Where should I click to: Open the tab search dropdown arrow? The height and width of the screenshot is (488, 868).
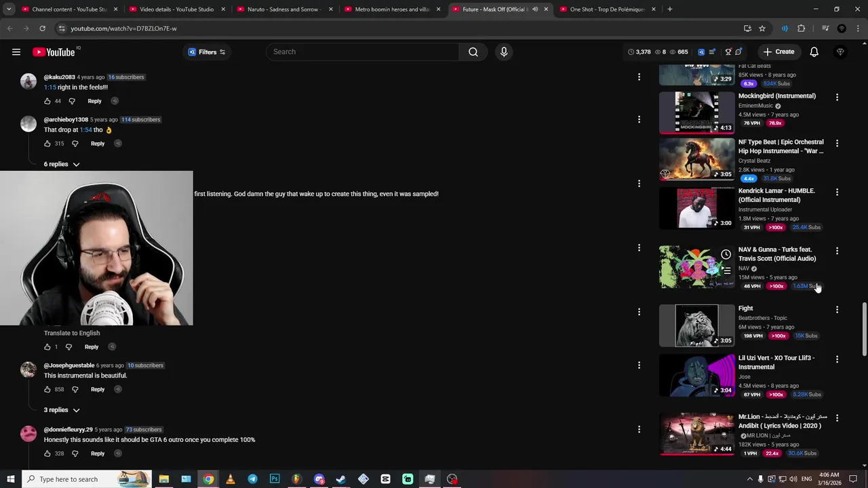[9, 9]
